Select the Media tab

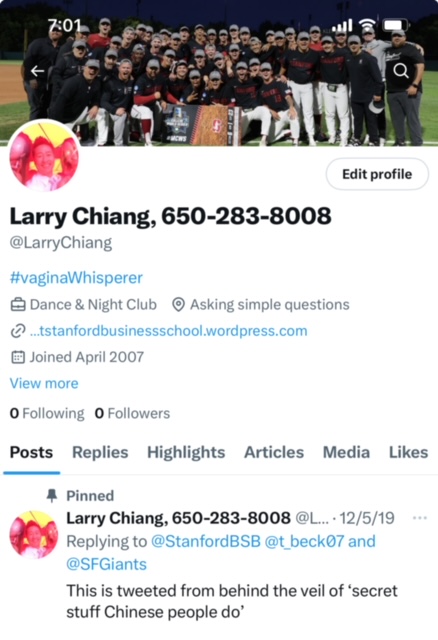point(346,452)
